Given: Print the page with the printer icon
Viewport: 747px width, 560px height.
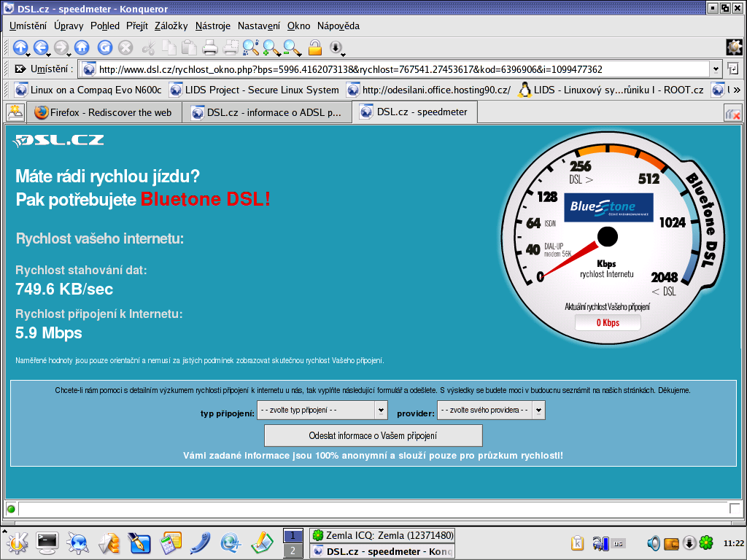Looking at the screenshot, I should click(x=210, y=47).
